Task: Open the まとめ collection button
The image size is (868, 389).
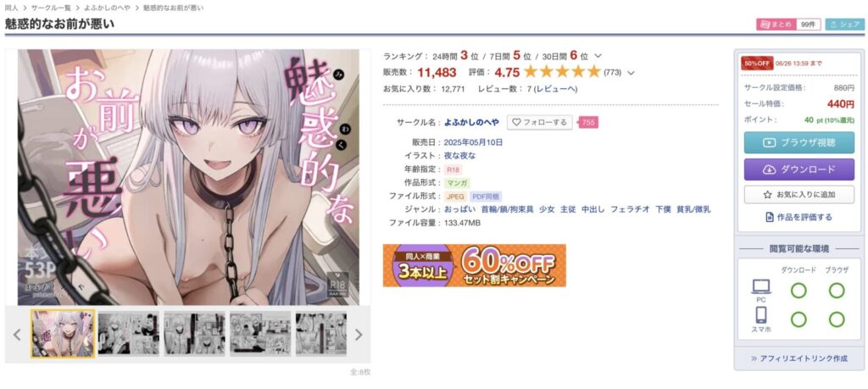Action: tap(776, 25)
